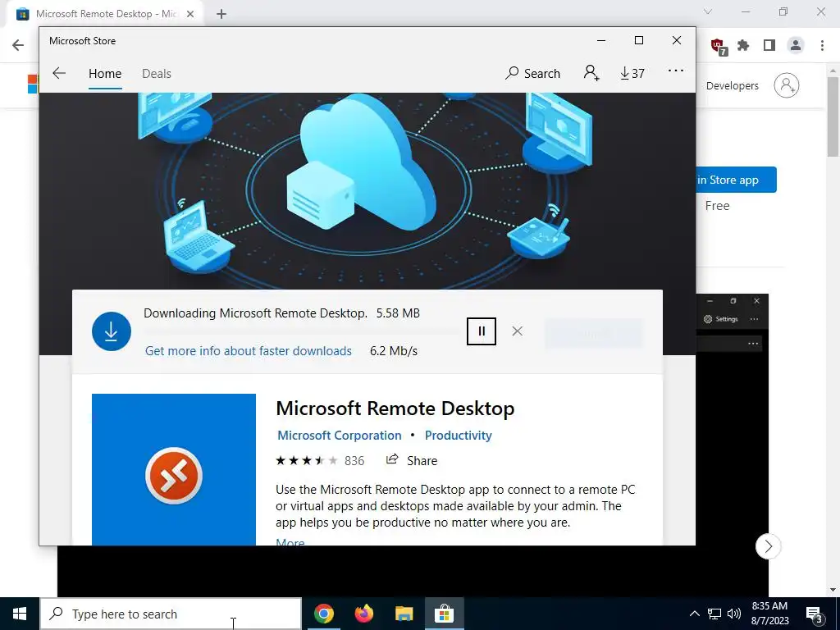840x630 pixels.
Task: Open the volume tray icon
Action: pyautogui.click(x=734, y=614)
